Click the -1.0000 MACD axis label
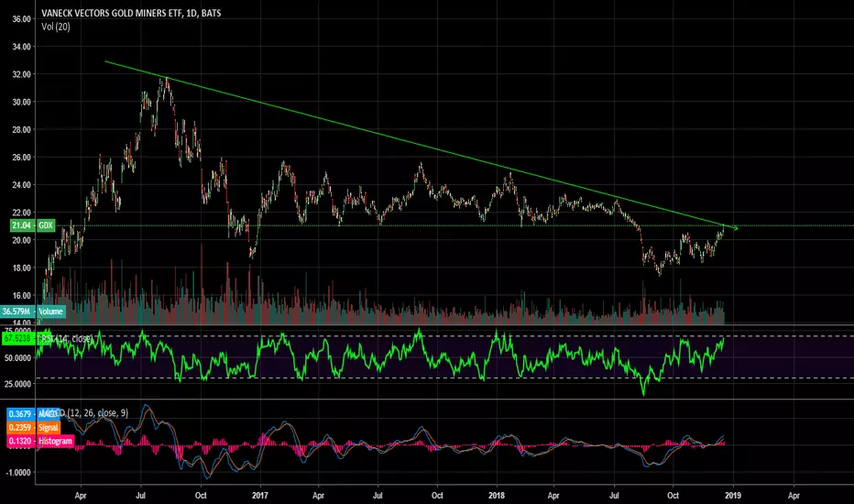854x504 pixels. pos(18,473)
